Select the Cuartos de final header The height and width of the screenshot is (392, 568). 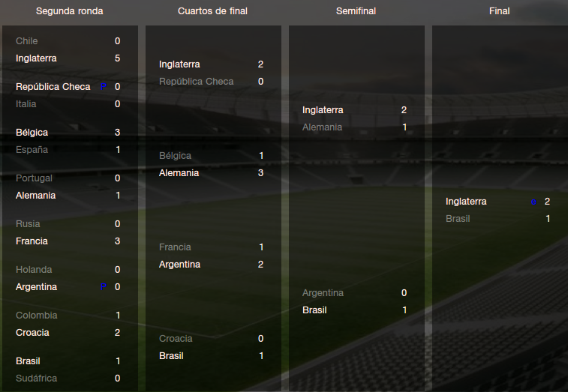click(213, 11)
